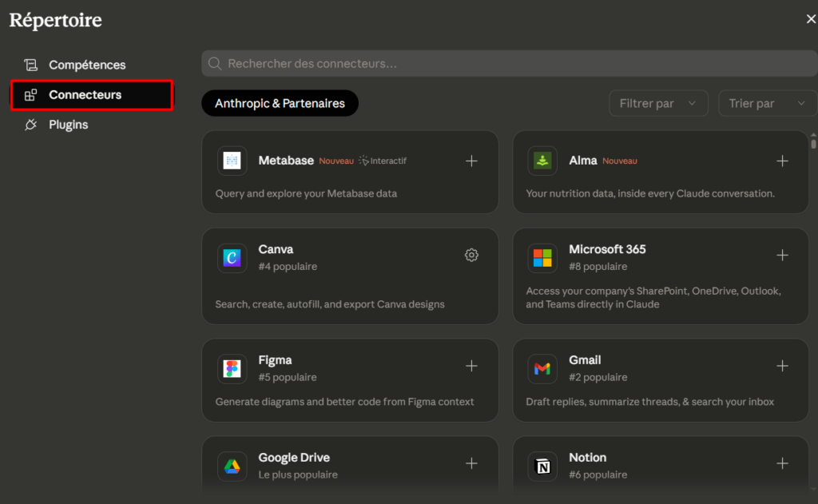Screen dimensions: 818x504
Task: Click the Répertoire heading
Action: (x=55, y=20)
